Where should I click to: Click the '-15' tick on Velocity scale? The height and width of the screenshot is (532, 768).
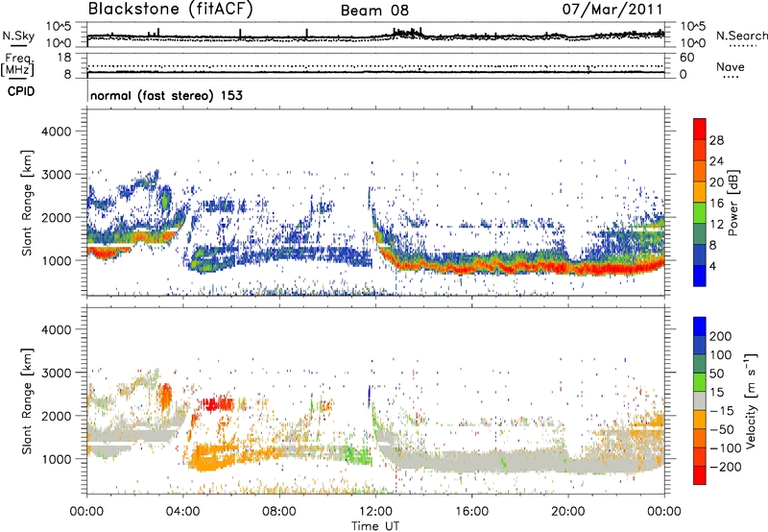(x=722, y=410)
